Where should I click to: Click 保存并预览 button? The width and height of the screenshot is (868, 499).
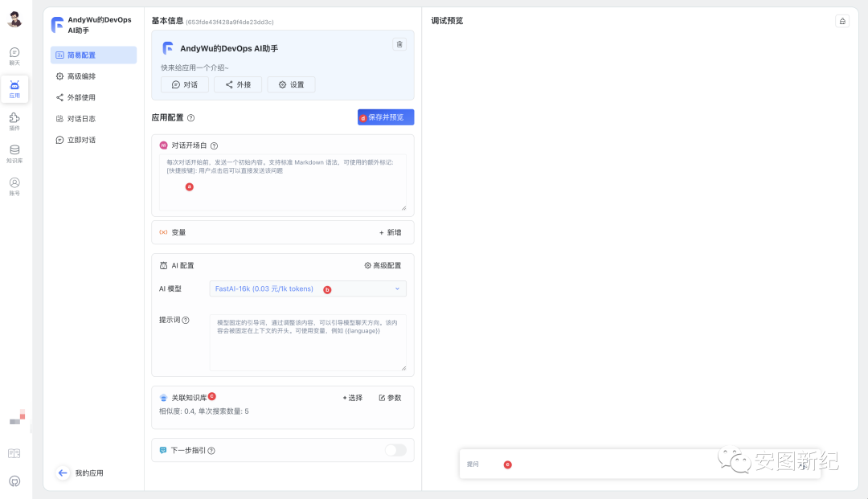pos(386,117)
